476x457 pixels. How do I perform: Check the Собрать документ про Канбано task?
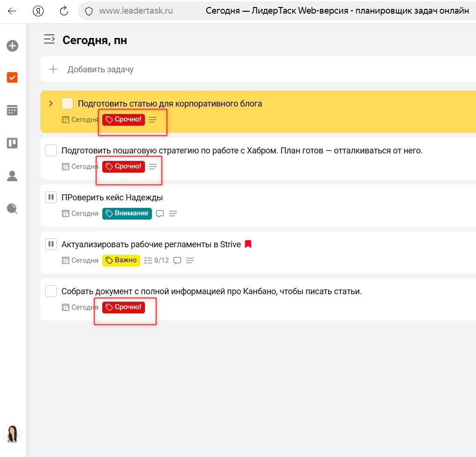pos(51,291)
